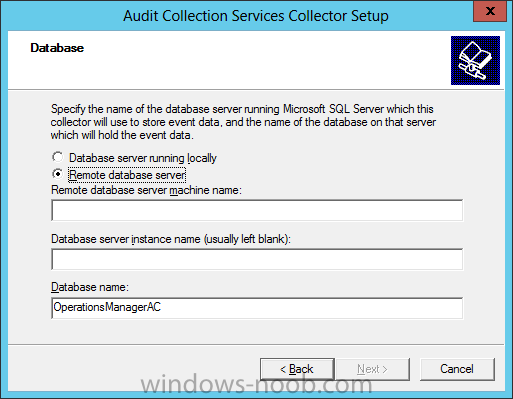
Task: Click inside the Database name text box
Action: tap(257, 308)
